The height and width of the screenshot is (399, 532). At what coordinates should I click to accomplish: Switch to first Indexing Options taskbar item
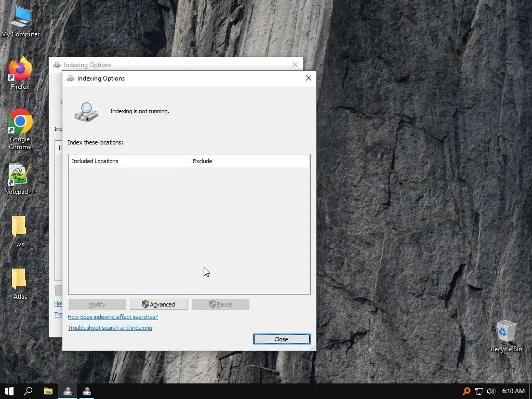(x=68, y=391)
